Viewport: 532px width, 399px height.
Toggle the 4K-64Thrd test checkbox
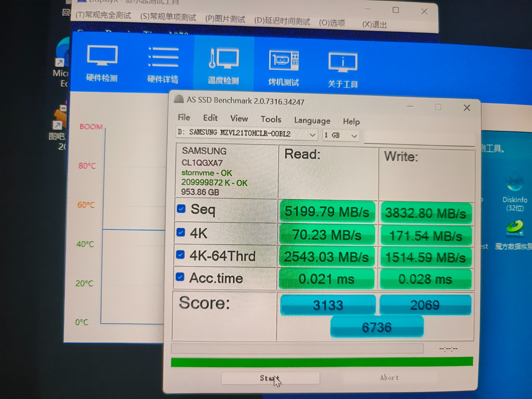[x=180, y=255]
